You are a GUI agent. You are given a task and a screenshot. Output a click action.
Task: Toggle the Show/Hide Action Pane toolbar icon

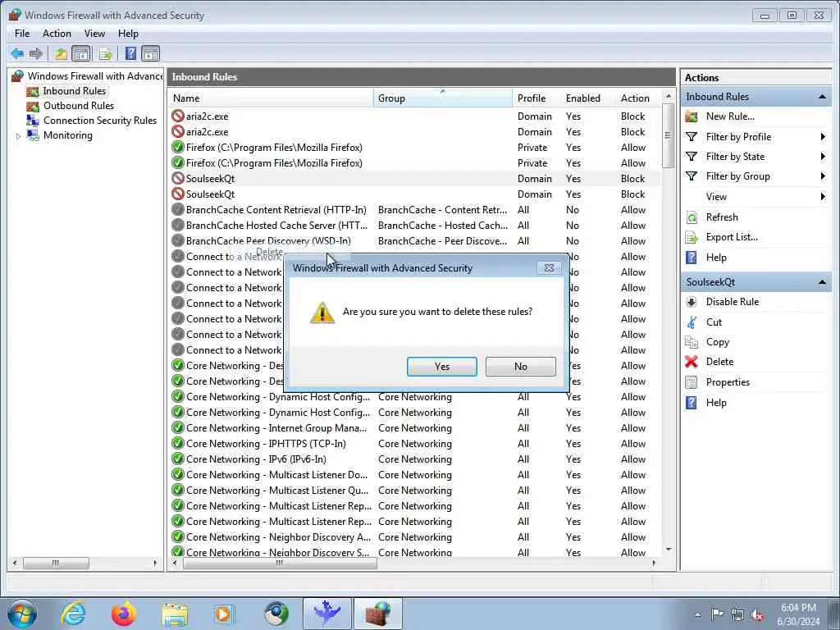(x=151, y=53)
